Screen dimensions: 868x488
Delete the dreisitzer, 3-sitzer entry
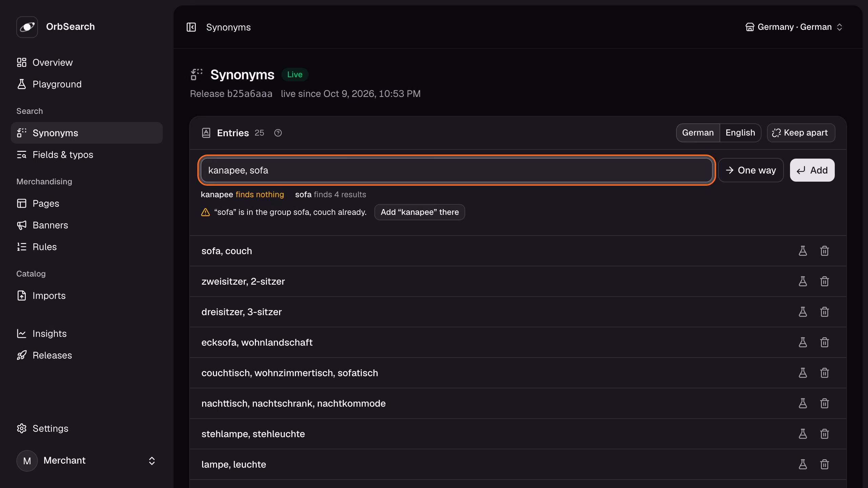825,312
